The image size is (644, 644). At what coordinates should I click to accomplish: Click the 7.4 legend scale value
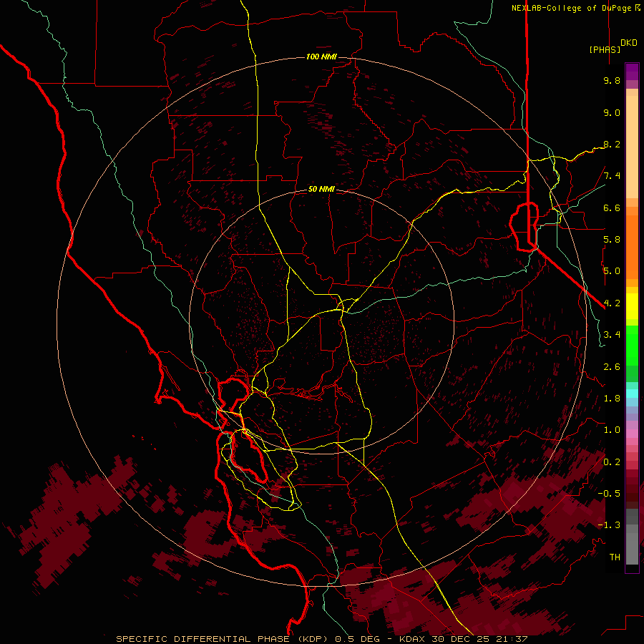coord(612,176)
